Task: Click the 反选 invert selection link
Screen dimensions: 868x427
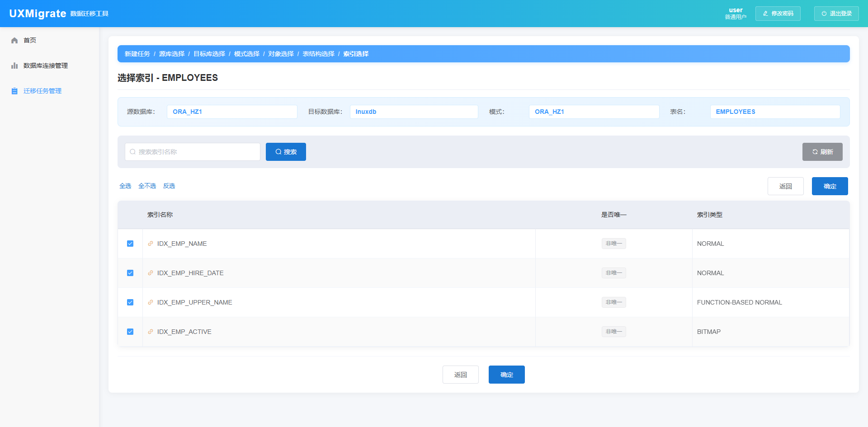Action: (x=169, y=186)
